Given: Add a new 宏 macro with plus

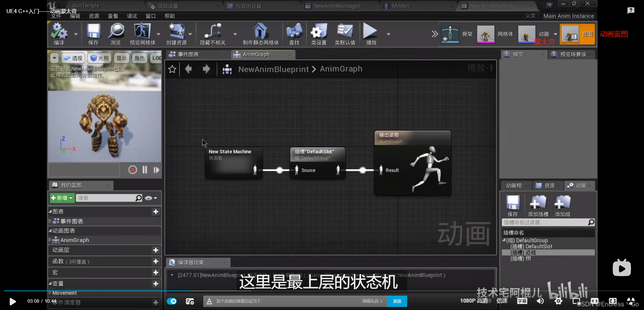Looking at the screenshot, I should [x=156, y=272].
